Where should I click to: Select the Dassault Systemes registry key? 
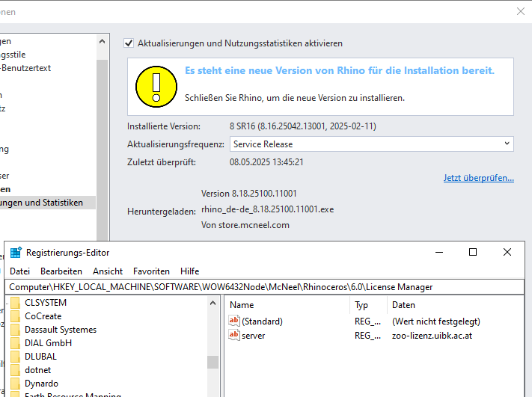coord(61,330)
